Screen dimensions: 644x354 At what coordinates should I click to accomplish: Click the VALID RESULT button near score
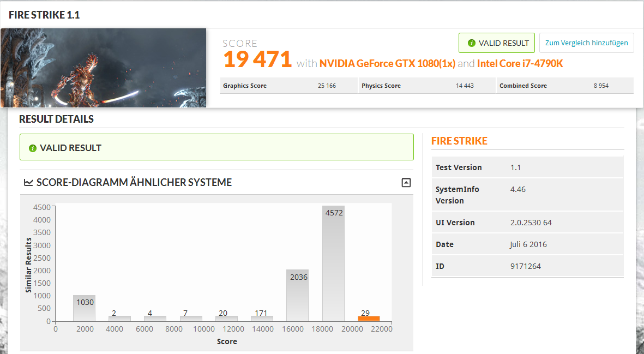(x=497, y=43)
